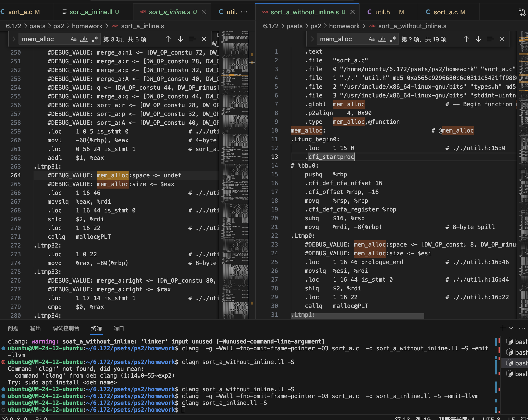Image resolution: width=528 pixels, height=420 pixels.
Task: Switch to the sort_a_inline.ll tab
Action: pyautogui.click(x=91, y=12)
